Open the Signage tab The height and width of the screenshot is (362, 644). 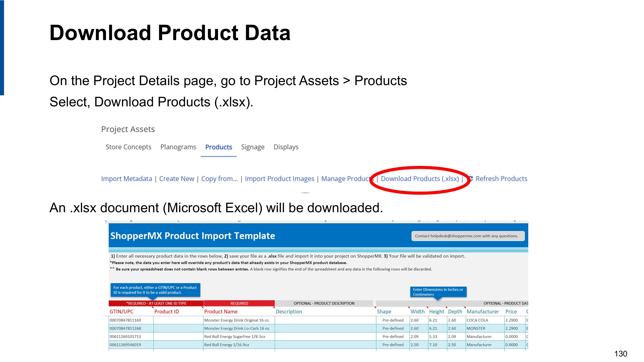tap(252, 147)
